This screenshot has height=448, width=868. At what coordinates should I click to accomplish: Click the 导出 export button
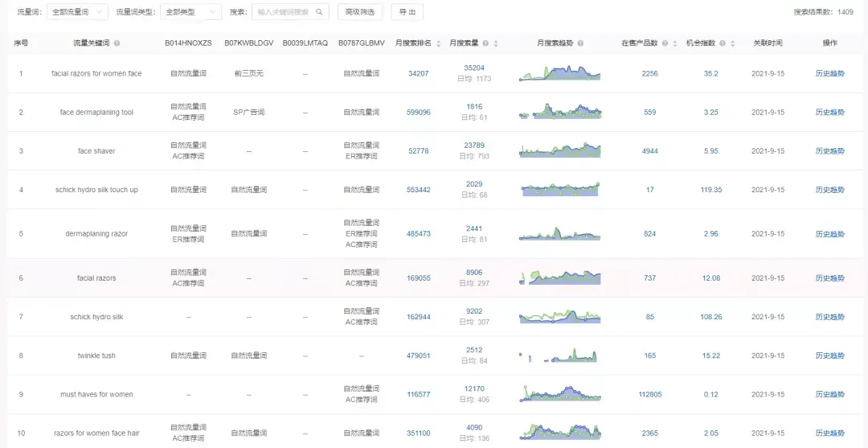[x=407, y=11]
